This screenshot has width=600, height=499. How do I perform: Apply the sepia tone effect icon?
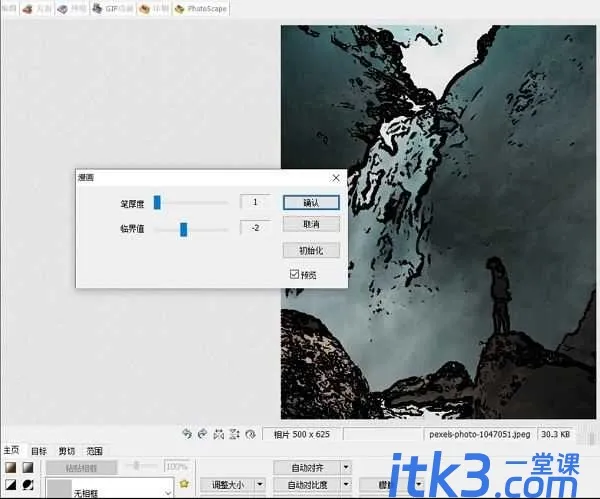[11, 467]
